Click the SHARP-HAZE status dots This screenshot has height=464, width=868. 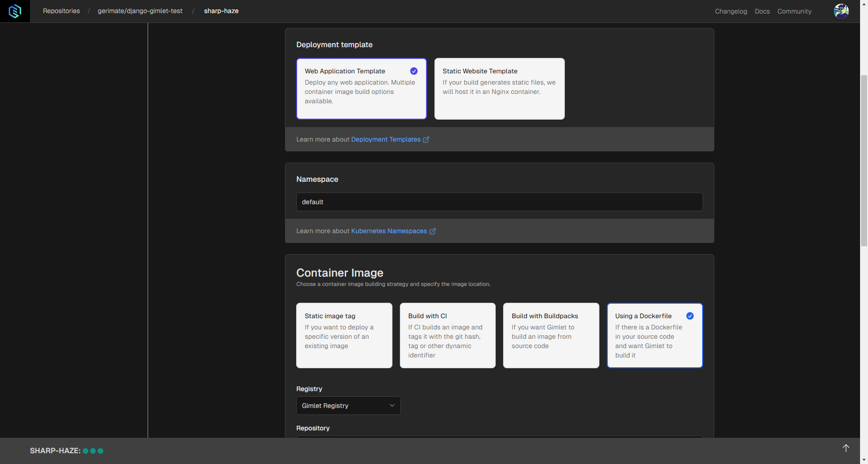tap(93, 451)
